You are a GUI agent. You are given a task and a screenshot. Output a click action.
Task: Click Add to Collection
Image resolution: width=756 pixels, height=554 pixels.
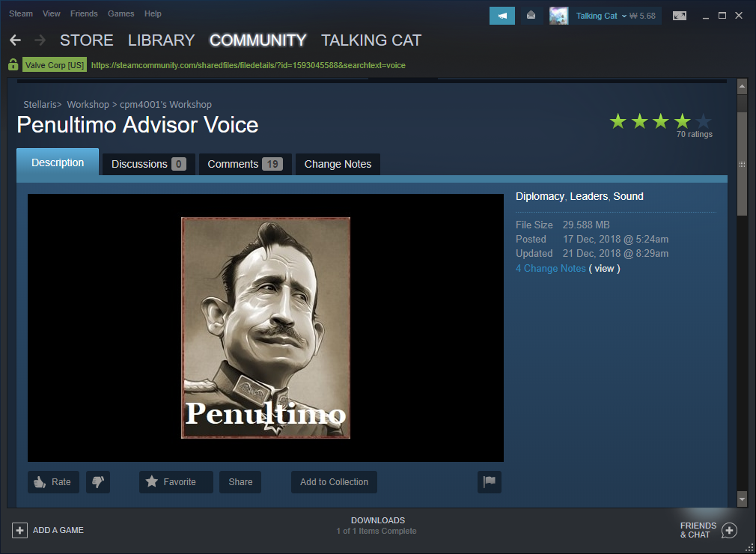(x=334, y=482)
